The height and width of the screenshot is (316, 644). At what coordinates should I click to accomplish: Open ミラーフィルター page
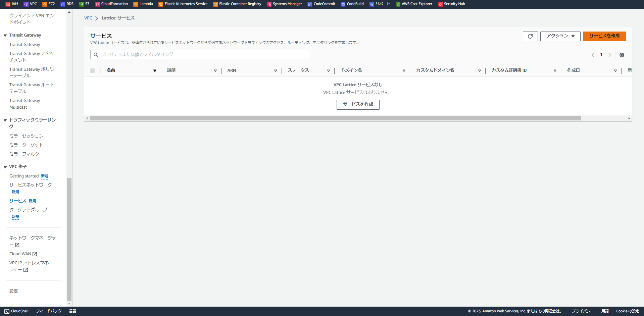point(26,154)
